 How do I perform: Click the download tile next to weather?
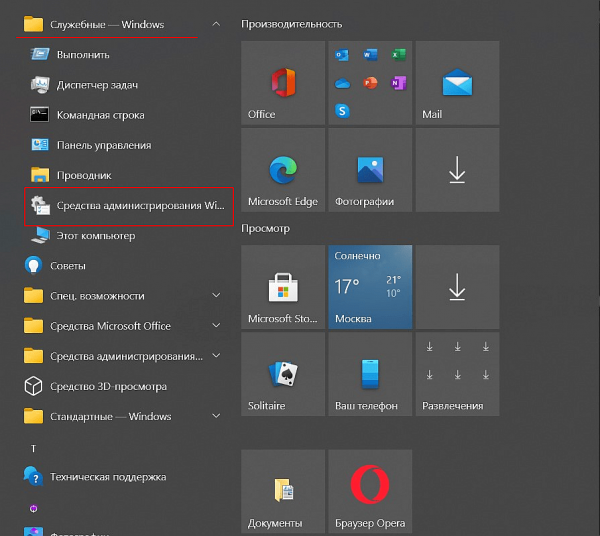click(x=457, y=287)
